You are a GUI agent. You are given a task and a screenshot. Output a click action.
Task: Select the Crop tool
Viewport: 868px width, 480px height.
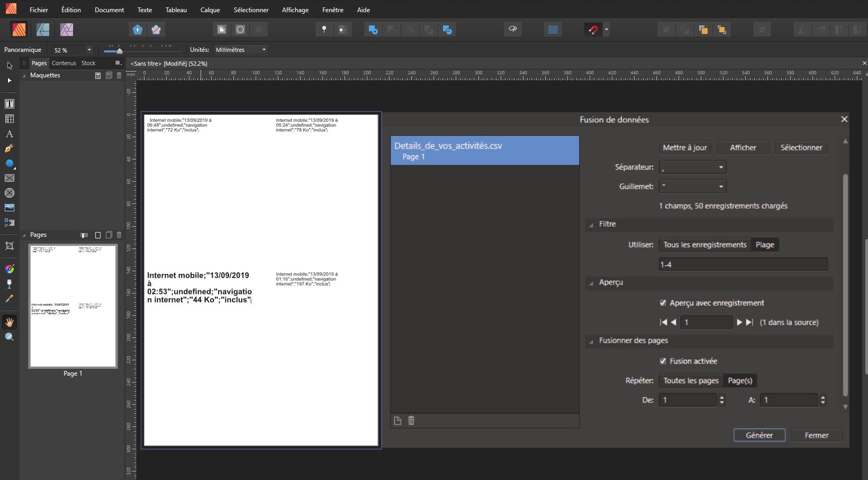(10, 246)
